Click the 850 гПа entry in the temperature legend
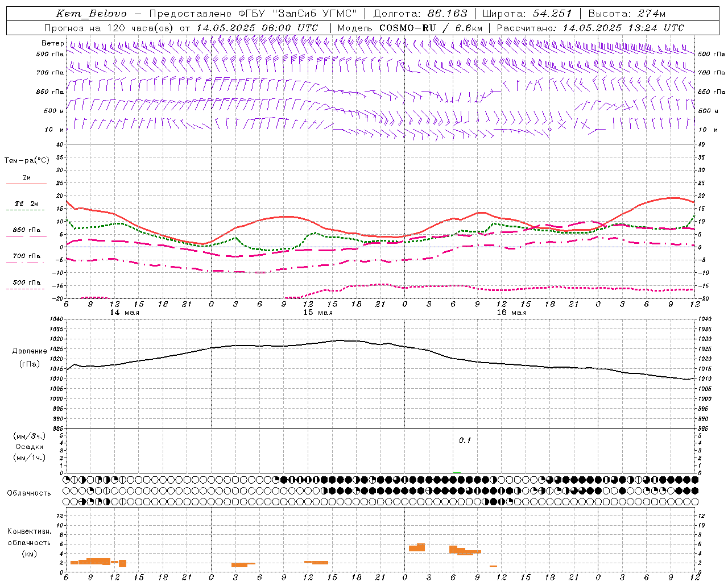 pyautogui.click(x=27, y=230)
